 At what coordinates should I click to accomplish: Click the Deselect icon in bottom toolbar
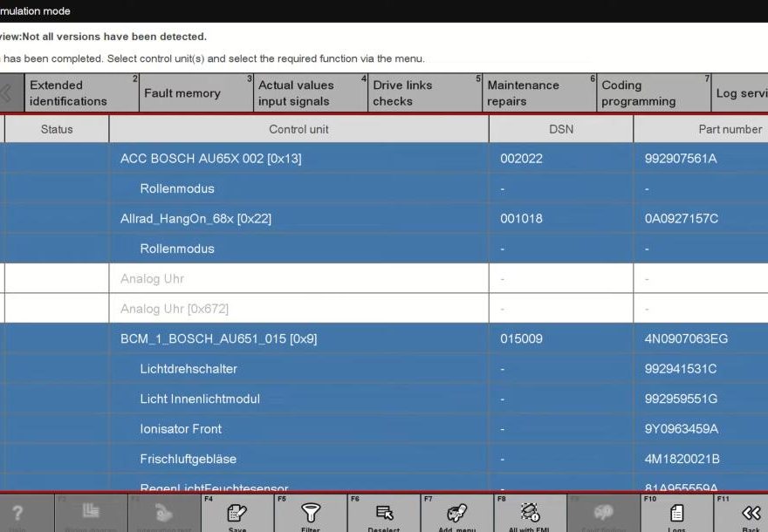[x=384, y=514]
